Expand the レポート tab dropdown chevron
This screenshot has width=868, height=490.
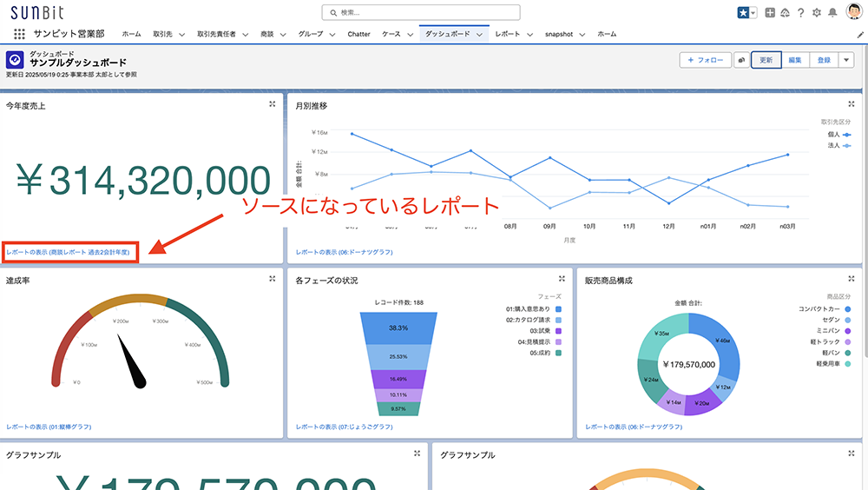(x=529, y=35)
